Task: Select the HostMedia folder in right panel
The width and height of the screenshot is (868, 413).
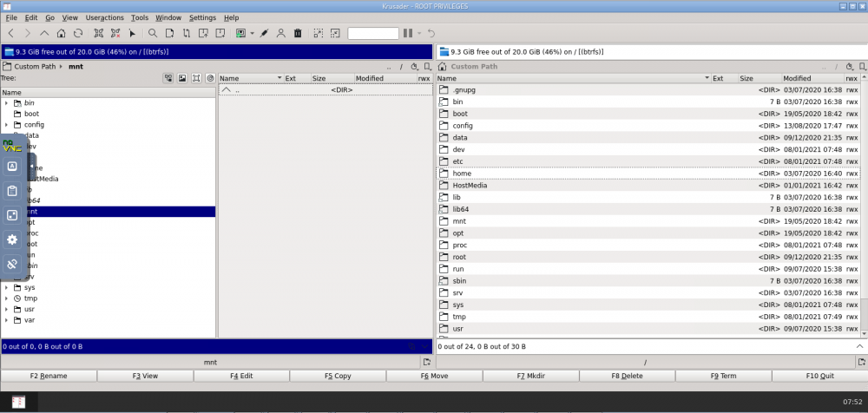Action: pyautogui.click(x=648, y=186)
